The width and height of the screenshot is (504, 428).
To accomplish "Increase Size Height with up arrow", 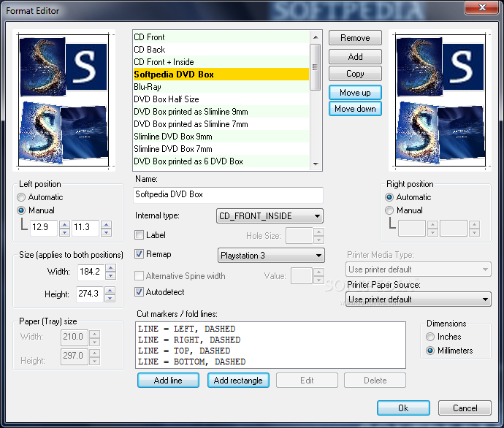I will 110,291.
